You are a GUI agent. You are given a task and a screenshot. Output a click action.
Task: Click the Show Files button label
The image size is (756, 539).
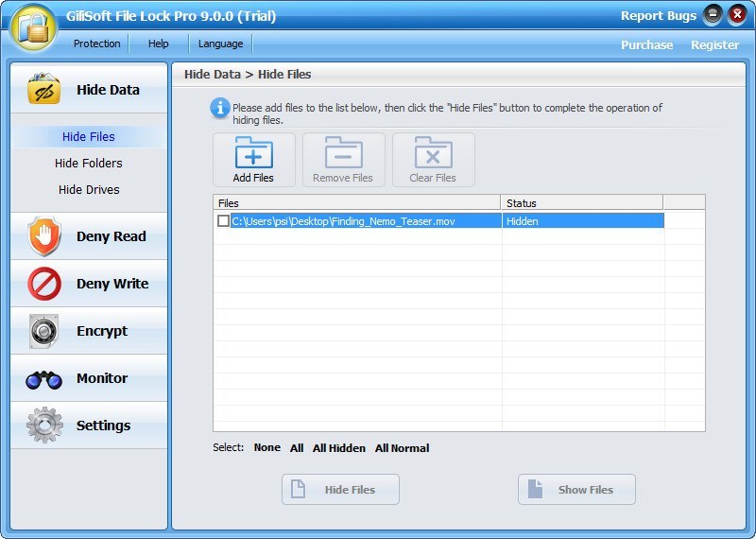click(586, 490)
